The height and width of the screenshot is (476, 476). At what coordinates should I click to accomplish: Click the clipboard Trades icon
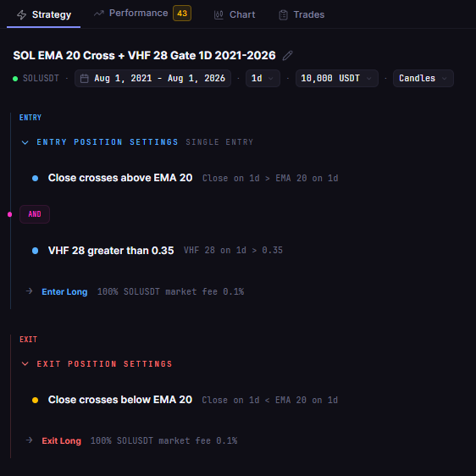pos(283,15)
